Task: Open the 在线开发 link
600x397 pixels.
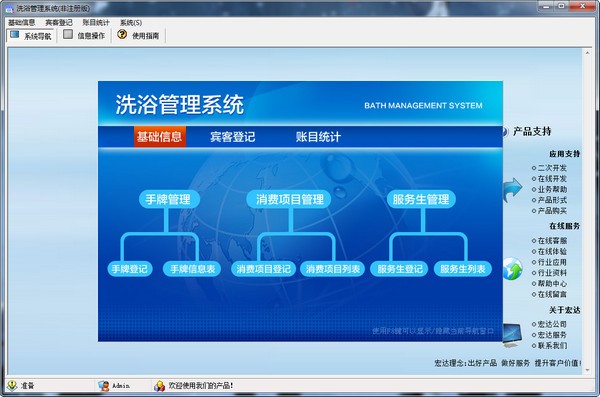Action: tap(552, 178)
